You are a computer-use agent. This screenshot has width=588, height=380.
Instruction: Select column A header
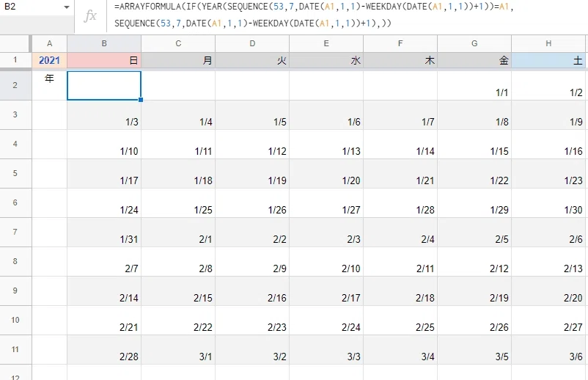click(50, 43)
